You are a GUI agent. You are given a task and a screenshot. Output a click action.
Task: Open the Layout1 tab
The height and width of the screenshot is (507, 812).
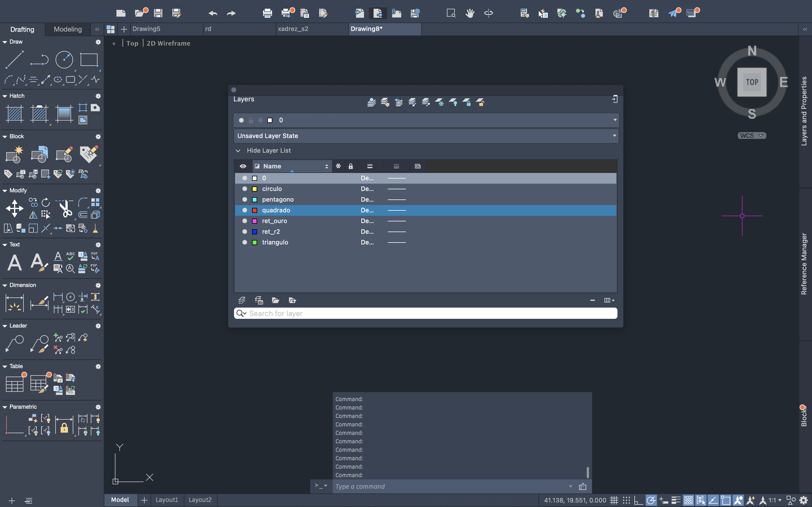(167, 500)
